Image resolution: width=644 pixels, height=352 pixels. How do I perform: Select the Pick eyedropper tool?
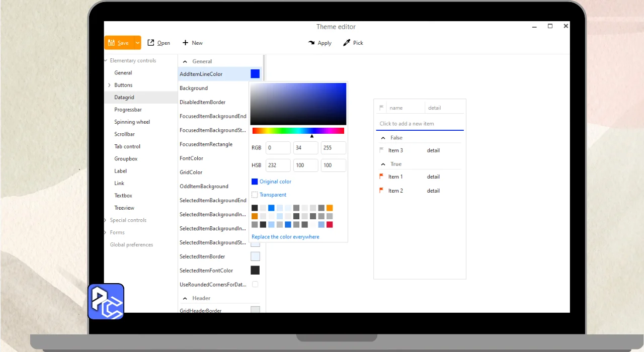click(347, 43)
